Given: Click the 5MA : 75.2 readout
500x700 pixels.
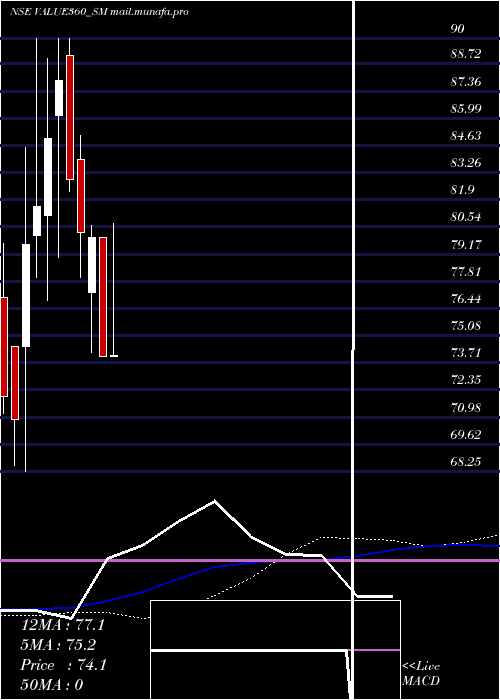Looking at the screenshot, I should pos(58,645).
